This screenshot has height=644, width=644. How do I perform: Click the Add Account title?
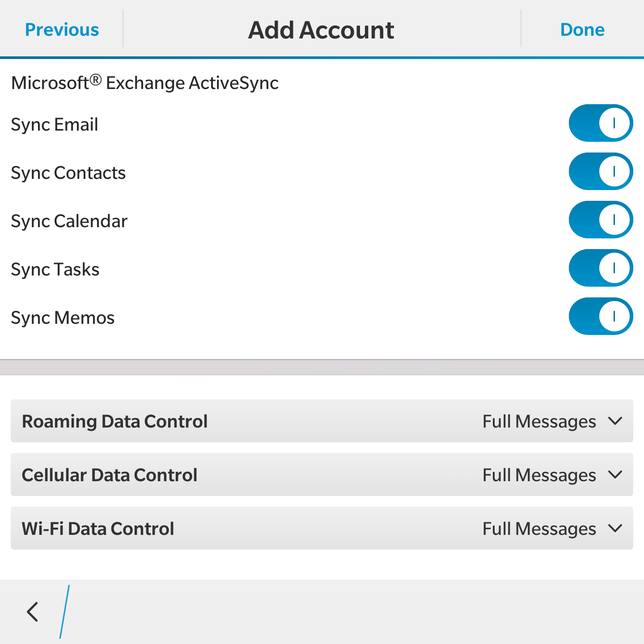321,30
